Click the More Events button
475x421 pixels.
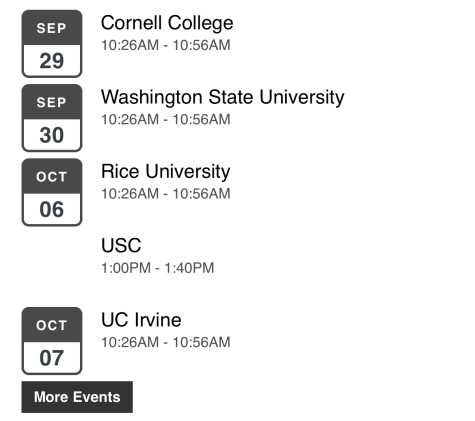(77, 397)
